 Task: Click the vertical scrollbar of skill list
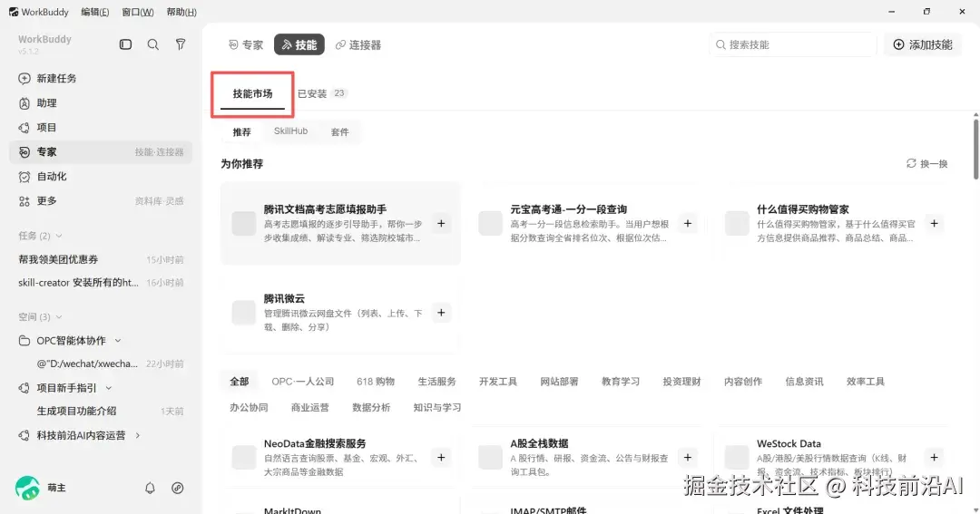pyautogui.click(x=975, y=149)
